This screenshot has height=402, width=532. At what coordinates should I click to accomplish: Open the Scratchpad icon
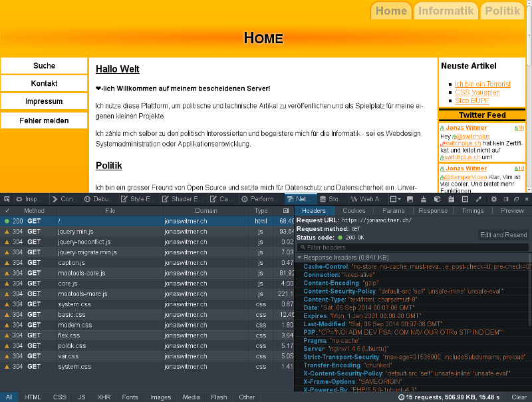point(452,198)
